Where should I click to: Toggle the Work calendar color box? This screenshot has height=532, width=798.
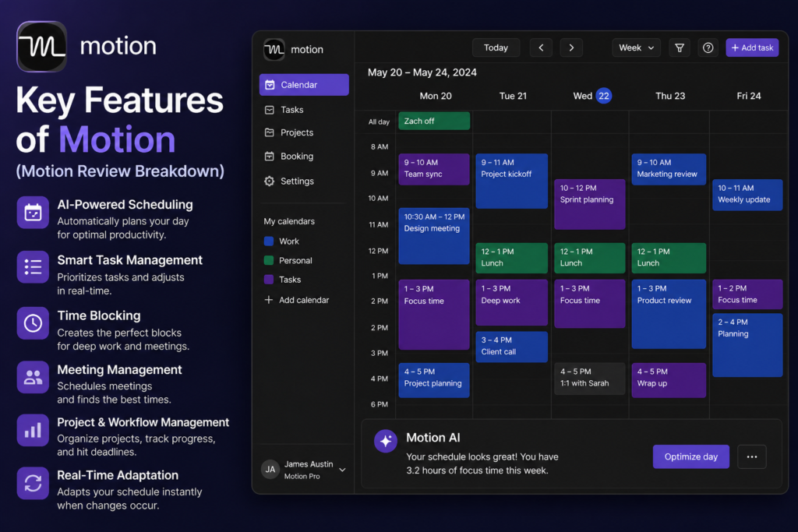coord(269,241)
